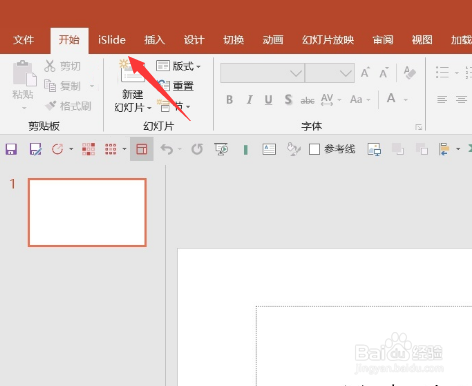Click the red mosaic grid icon
This screenshot has height=386, width=472.
click(88, 149)
